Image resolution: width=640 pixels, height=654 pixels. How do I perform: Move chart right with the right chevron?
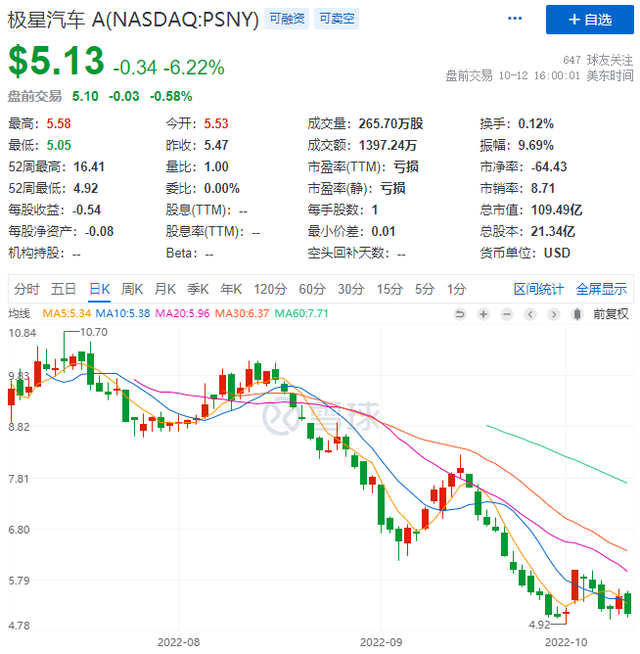tap(554, 314)
